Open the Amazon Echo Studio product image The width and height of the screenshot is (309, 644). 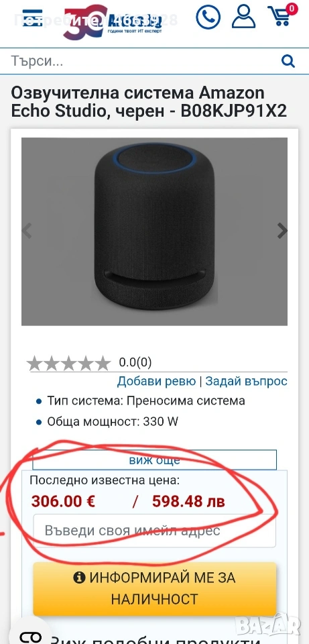[x=155, y=231]
